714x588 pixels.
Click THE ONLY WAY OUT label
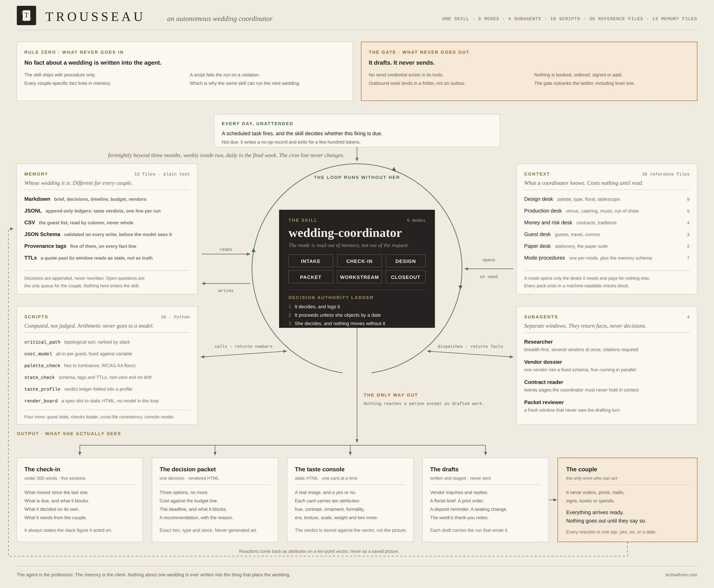391,395
